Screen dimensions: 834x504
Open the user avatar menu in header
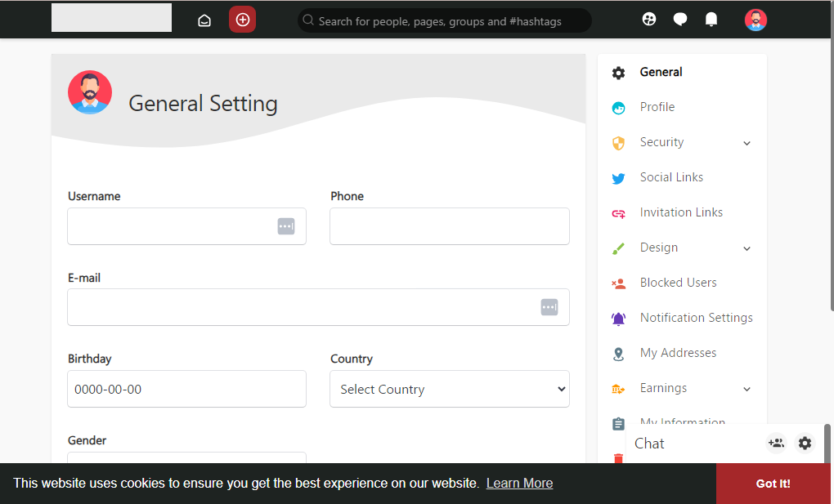click(x=756, y=20)
